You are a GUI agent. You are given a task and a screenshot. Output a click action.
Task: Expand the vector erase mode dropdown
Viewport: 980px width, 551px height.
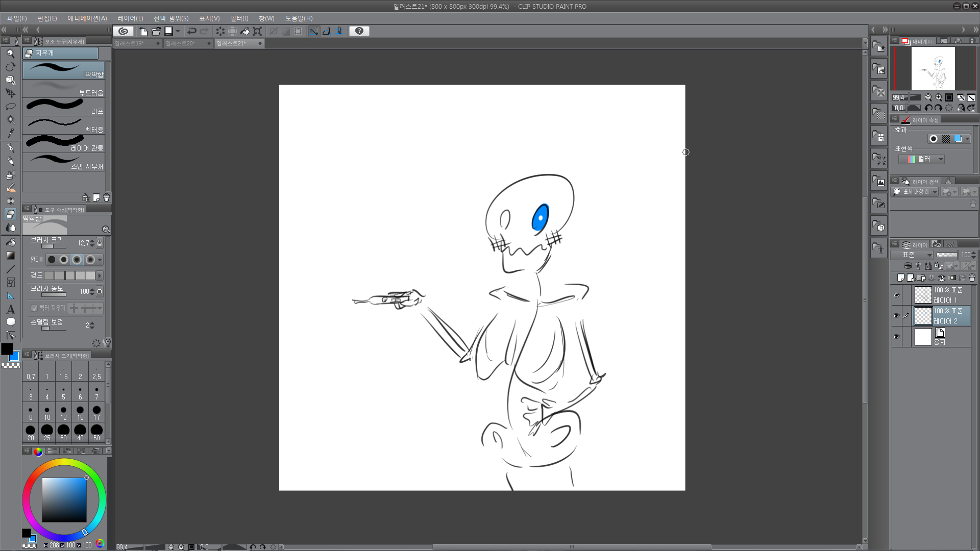(100, 308)
